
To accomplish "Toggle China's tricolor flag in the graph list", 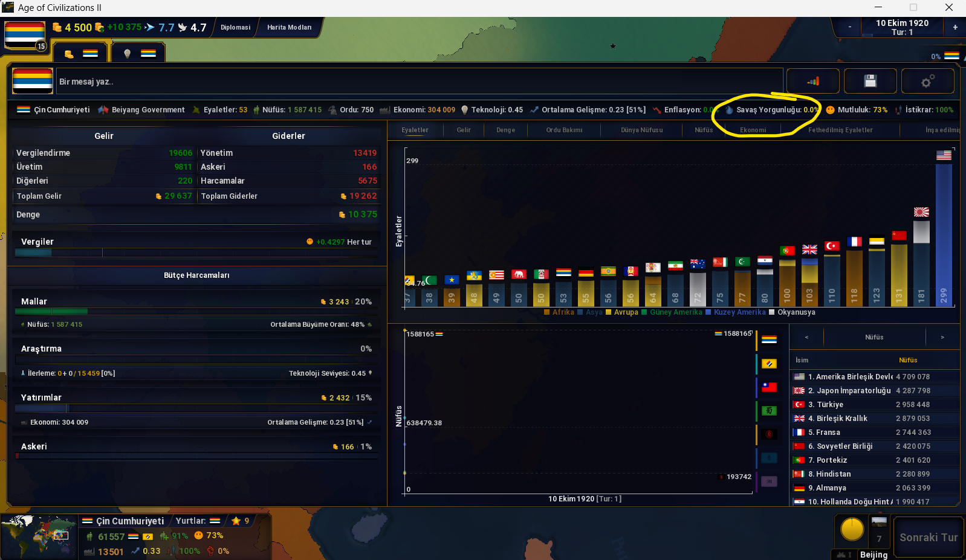I will (769, 340).
